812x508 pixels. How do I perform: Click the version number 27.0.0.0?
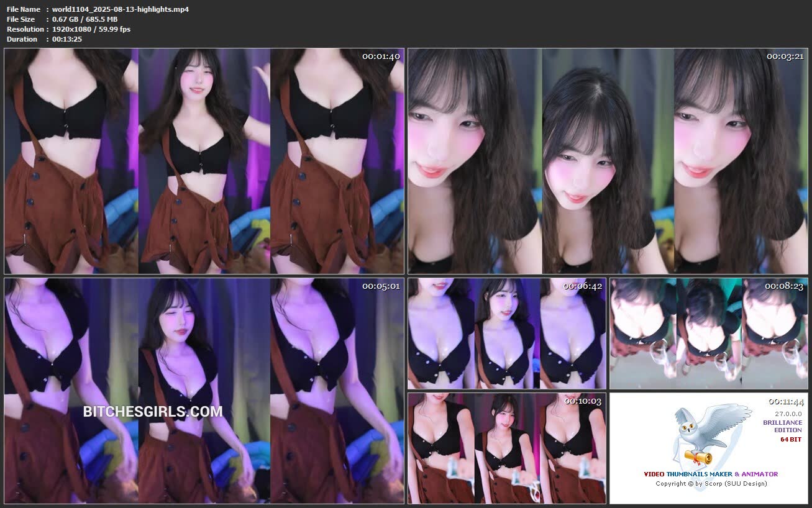(788, 413)
